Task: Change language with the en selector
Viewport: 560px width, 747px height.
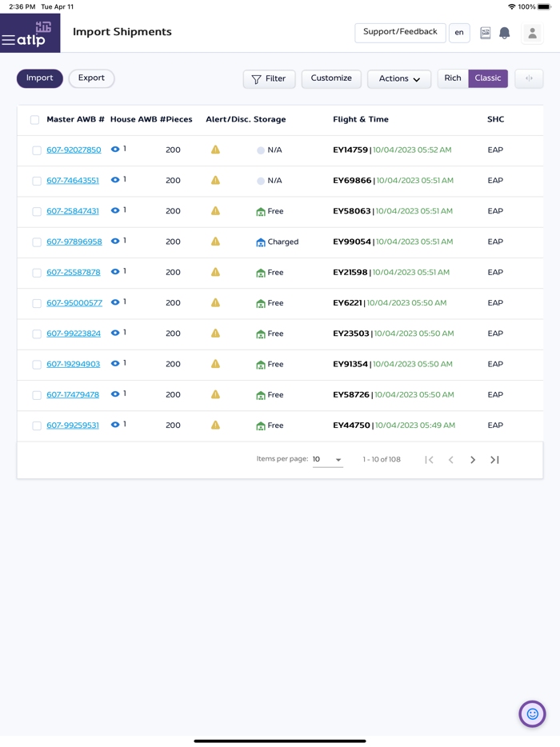Action: pos(459,33)
